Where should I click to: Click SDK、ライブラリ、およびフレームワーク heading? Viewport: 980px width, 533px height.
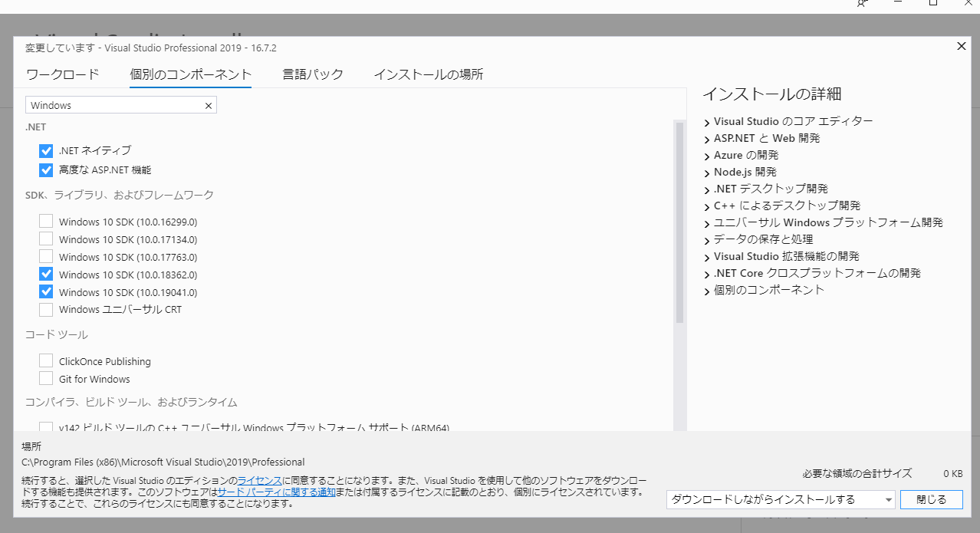coord(120,195)
